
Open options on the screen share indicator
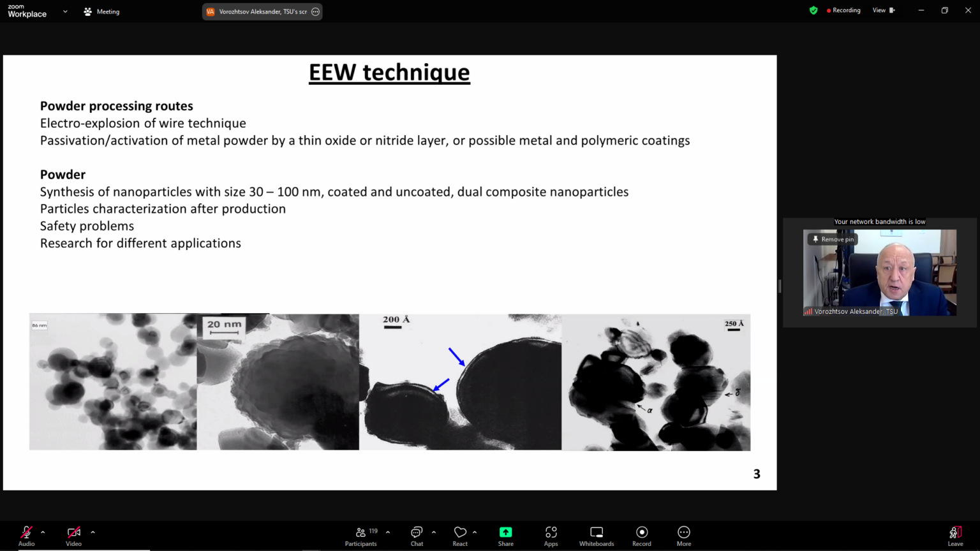[x=315, y=11]
